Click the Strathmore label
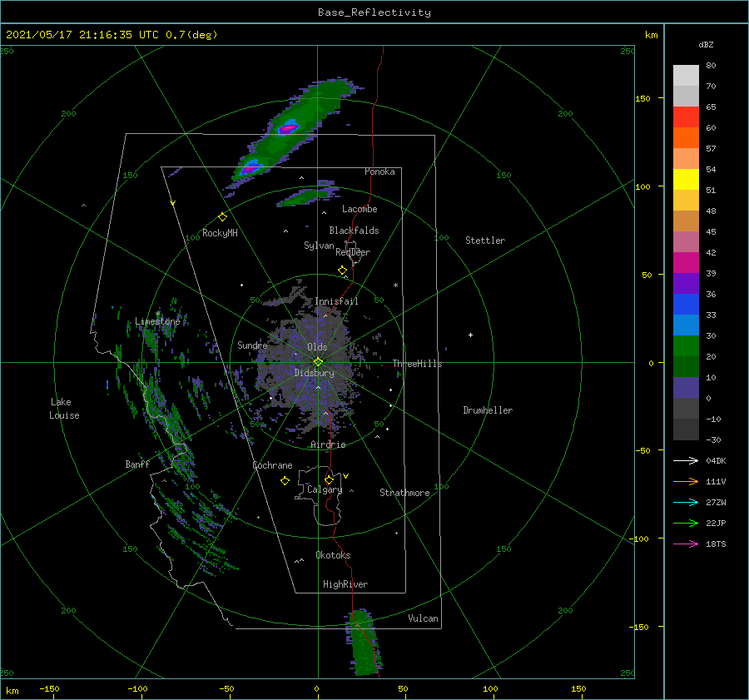 [404, 493]
